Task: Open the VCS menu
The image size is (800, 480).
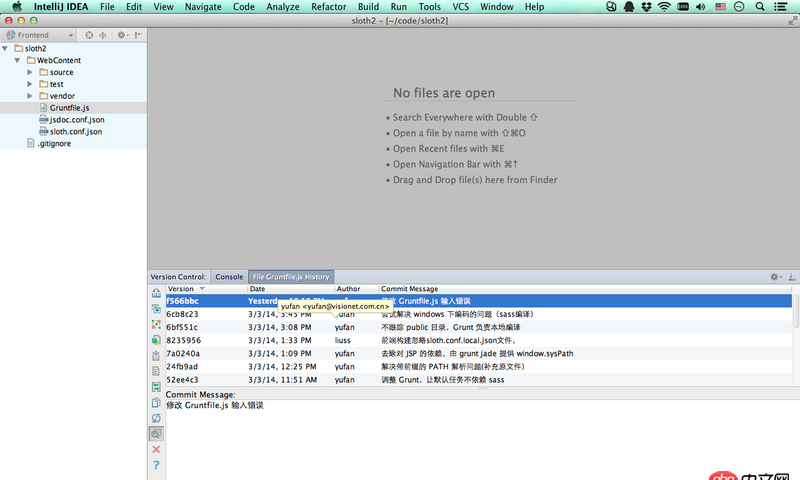Action: (x=460, y=7)
